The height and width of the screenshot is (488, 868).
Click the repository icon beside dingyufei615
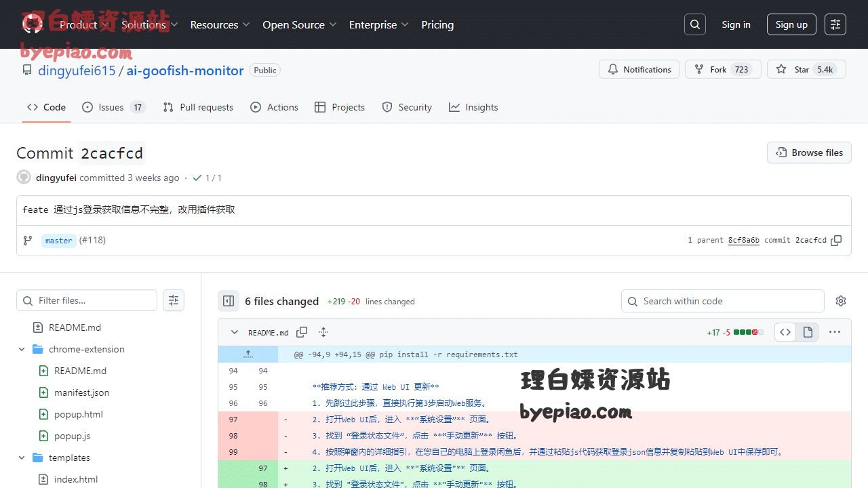coord(27,70)
